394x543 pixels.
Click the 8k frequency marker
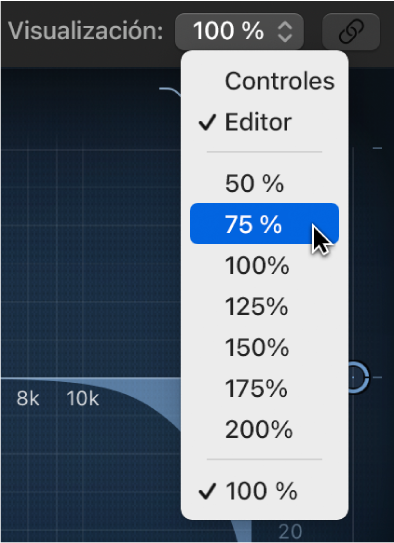pyautogui.click(x=28, y=399)
